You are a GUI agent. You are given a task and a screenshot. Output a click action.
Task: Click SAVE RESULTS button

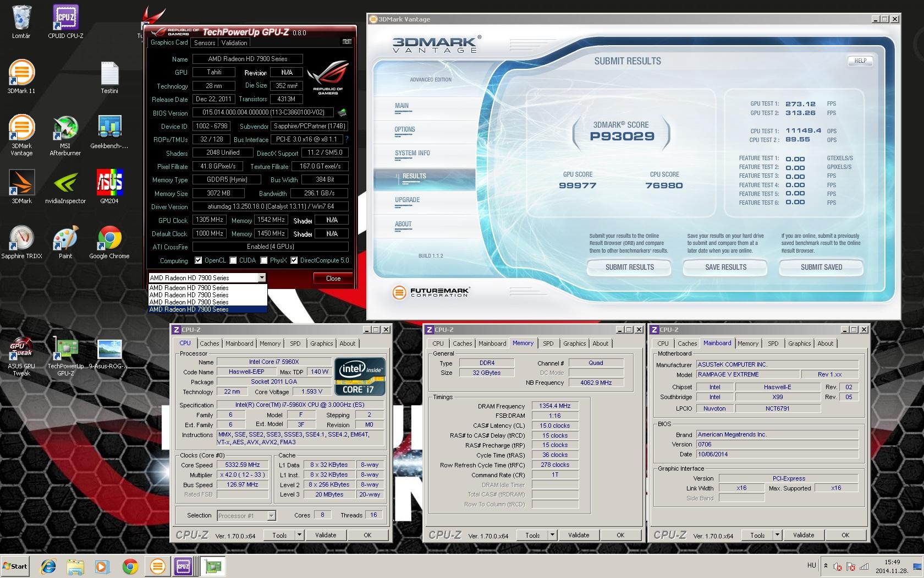point(725,268)
